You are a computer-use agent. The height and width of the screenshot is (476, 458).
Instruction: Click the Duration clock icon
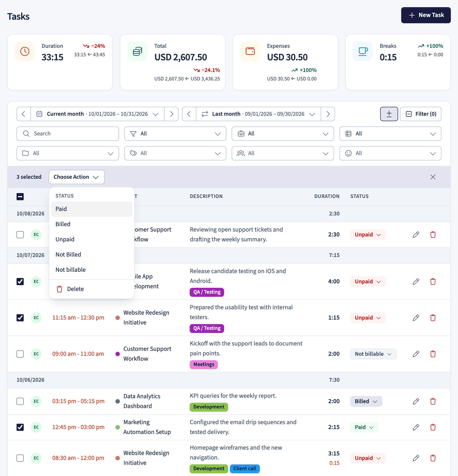click(x=25, y=51)
